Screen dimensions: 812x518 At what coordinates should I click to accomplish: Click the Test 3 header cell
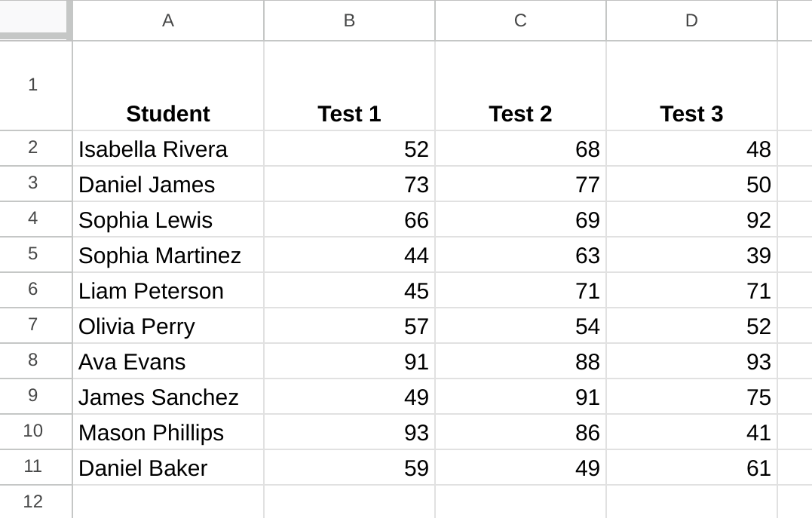coord(692,85)
